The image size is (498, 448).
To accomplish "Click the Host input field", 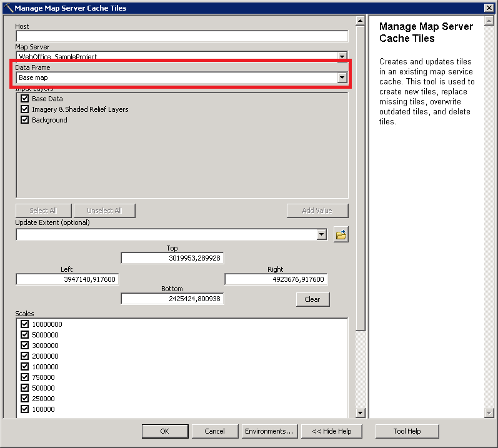I will coord(181,36).
